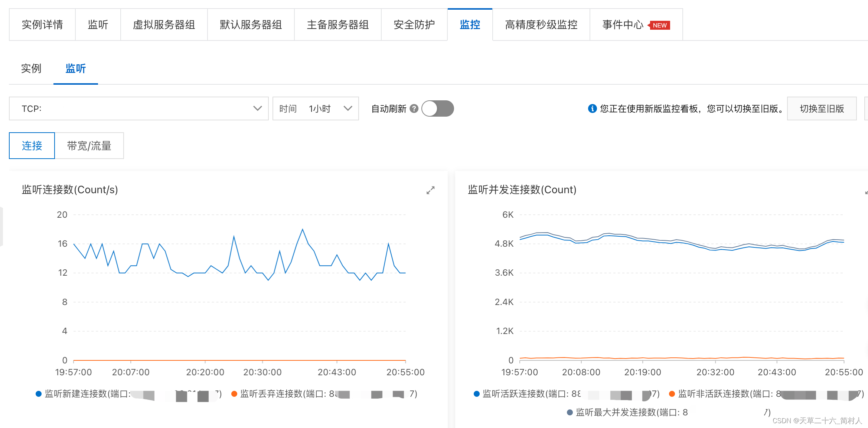
Task: Expand the 监听连接数 chart fullscreen
Action: tap(430, 190)
